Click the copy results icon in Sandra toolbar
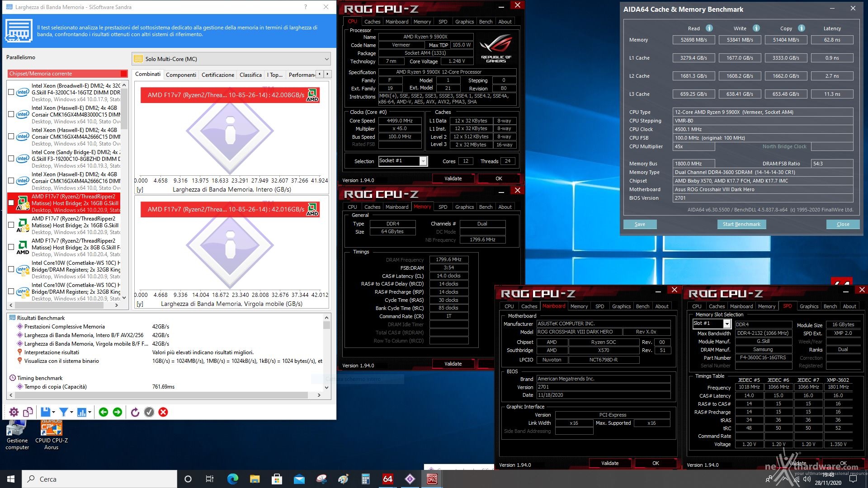Viewport: 868px width, 488px height. (x=28, y=412)
